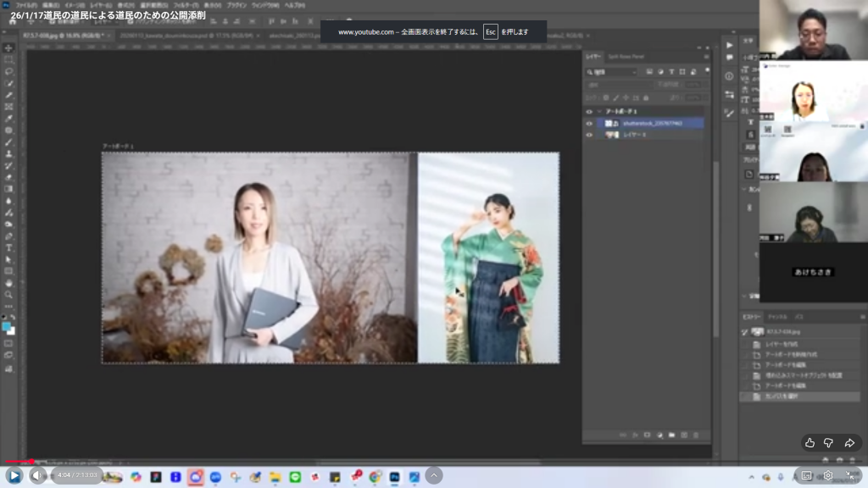Switch to the Split Rows Panel tab

(626, 57)
